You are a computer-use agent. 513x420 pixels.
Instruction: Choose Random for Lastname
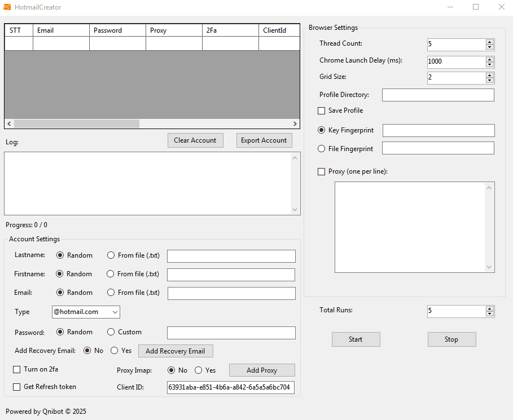[x=60, y=255]
